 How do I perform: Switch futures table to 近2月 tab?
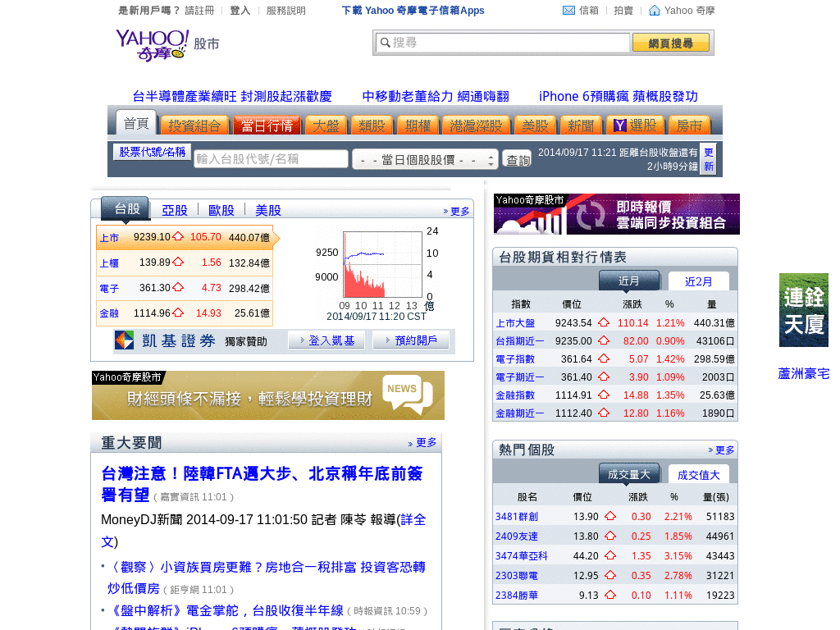point(698,281)
